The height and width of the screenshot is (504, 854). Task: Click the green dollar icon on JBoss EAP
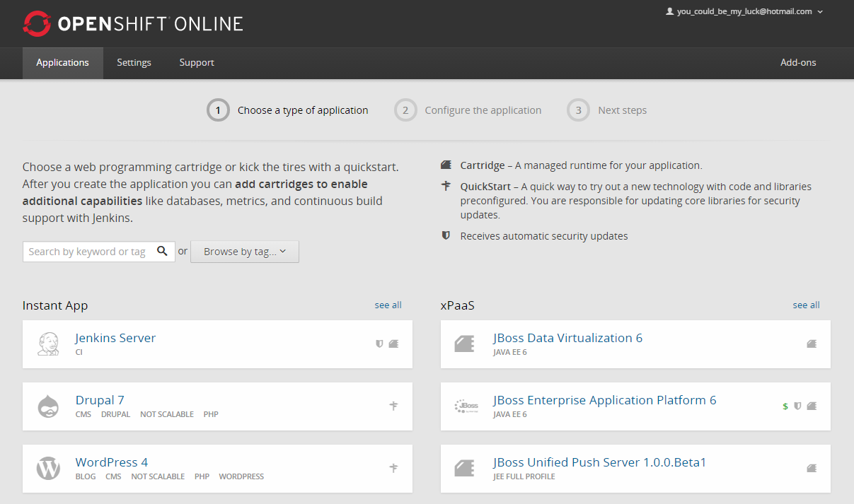pyautogui.click(x=785, y=406)
